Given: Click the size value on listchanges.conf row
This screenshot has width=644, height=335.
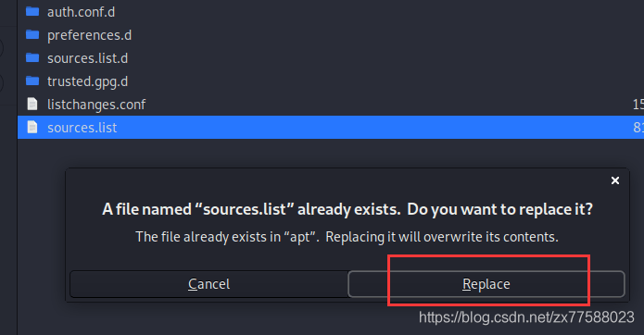Looking at the screenshot, I should click(638, 105).
